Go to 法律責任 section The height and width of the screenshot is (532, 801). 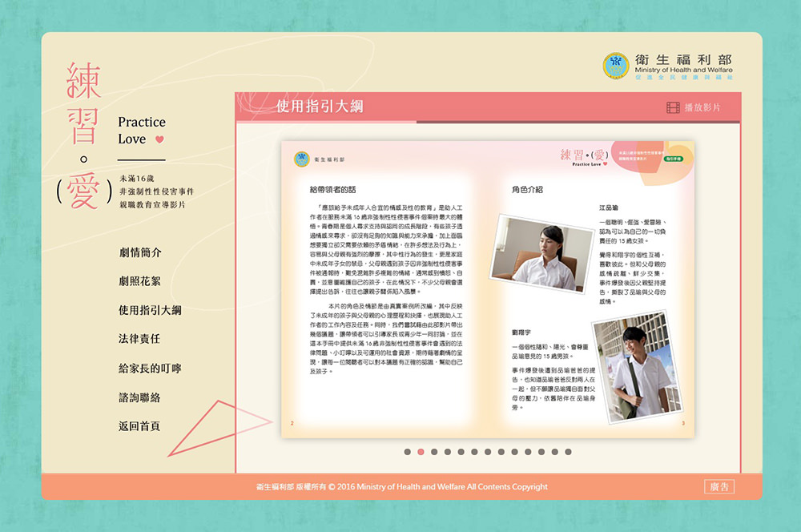coord(140,339)
